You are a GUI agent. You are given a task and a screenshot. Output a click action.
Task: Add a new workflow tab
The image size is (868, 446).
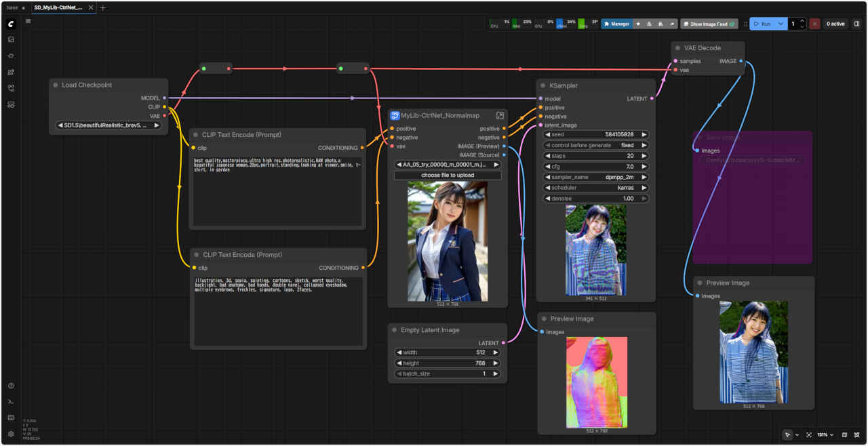(103, 7)
